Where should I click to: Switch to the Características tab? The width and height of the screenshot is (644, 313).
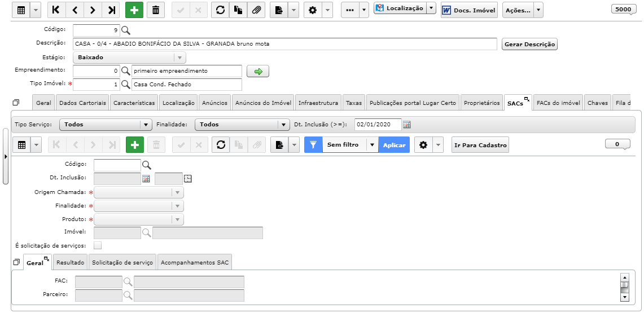click(134, 103)
